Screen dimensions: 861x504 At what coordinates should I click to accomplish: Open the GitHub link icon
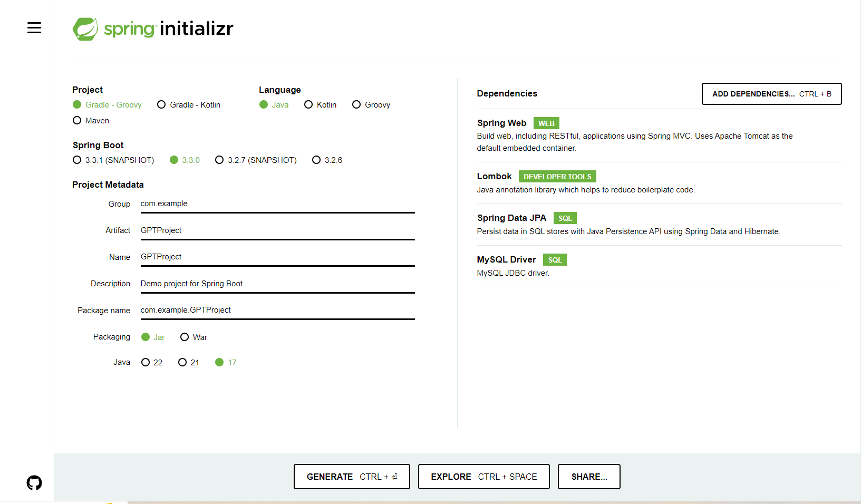coord(34,483)
